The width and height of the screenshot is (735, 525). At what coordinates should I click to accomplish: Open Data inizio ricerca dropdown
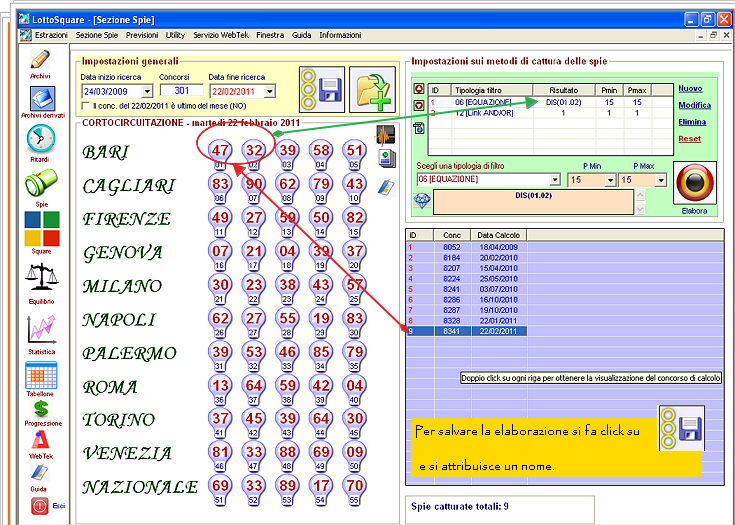pyautogui.click(x=147, y=91)
